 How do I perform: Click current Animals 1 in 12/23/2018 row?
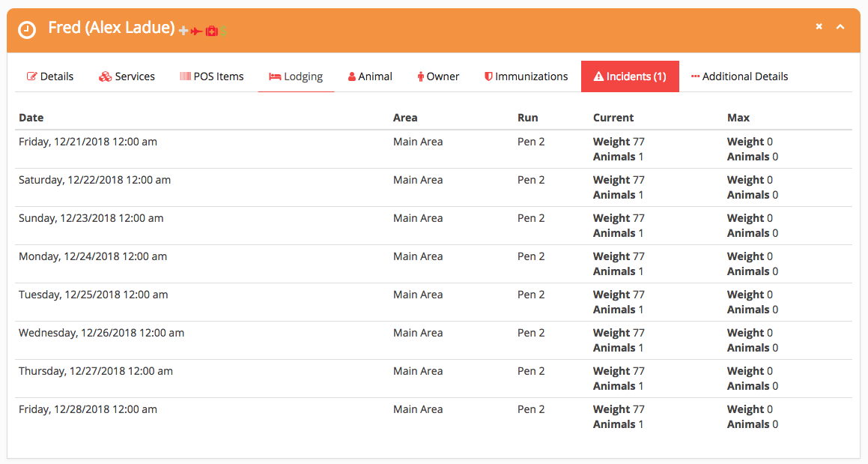pos(618,233)
